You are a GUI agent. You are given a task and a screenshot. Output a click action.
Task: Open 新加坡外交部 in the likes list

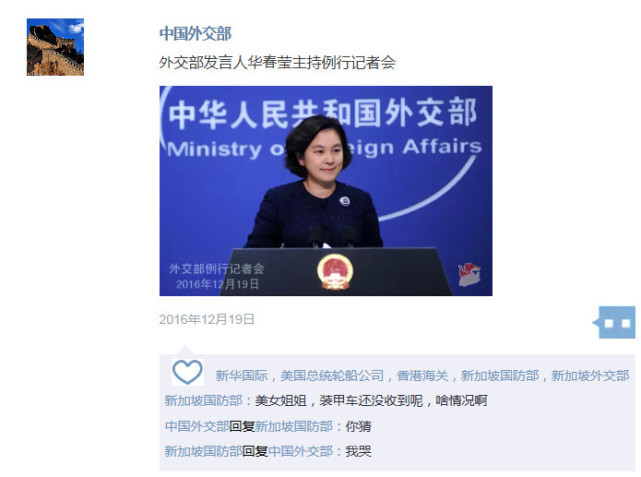590,376
